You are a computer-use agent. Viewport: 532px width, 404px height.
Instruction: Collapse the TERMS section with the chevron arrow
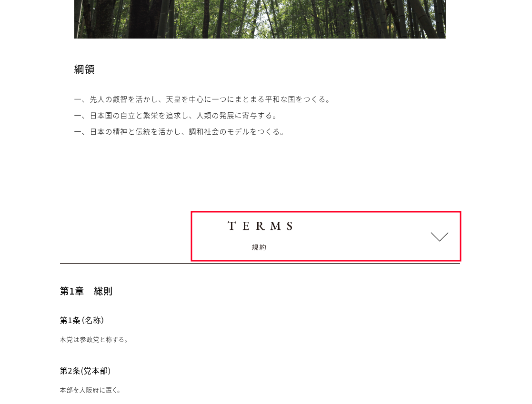[x=440, y=236]
